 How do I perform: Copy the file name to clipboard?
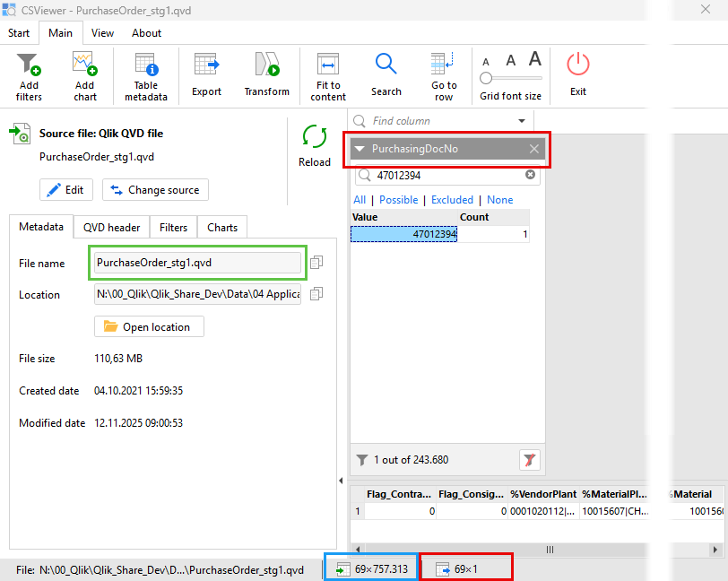[316, 263]
